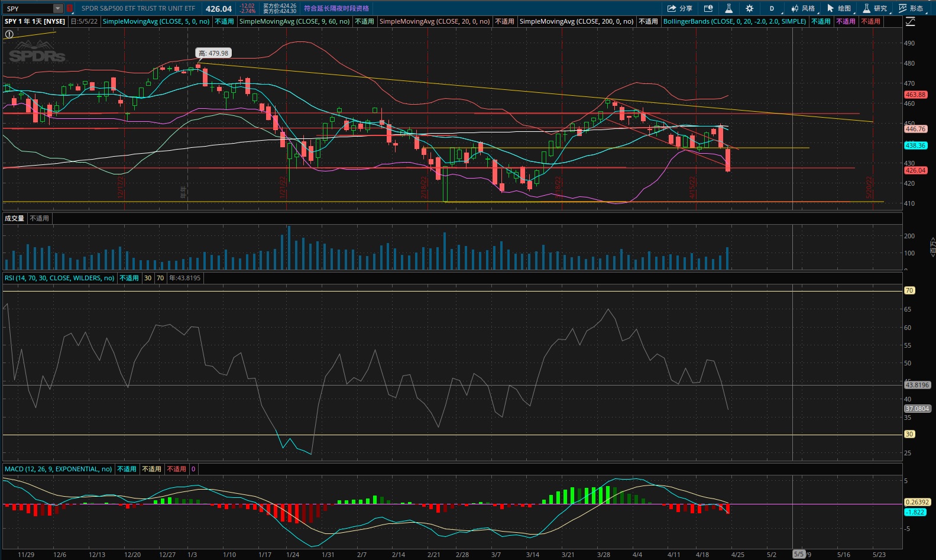Click the 426.04 last price bubble

915,170
